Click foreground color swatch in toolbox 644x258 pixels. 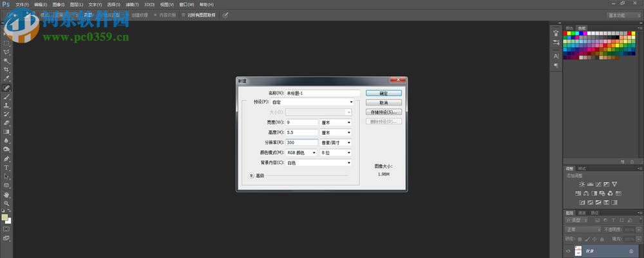pos(4,217)
